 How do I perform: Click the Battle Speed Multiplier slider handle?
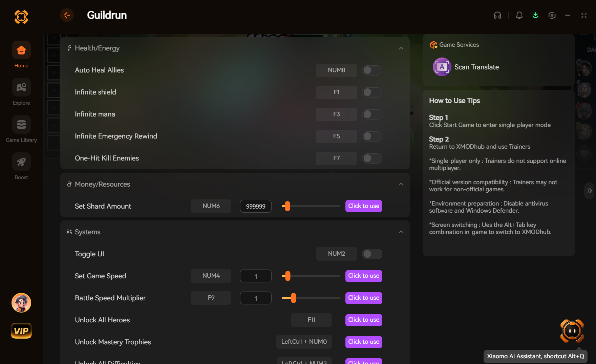coord(293,298)
